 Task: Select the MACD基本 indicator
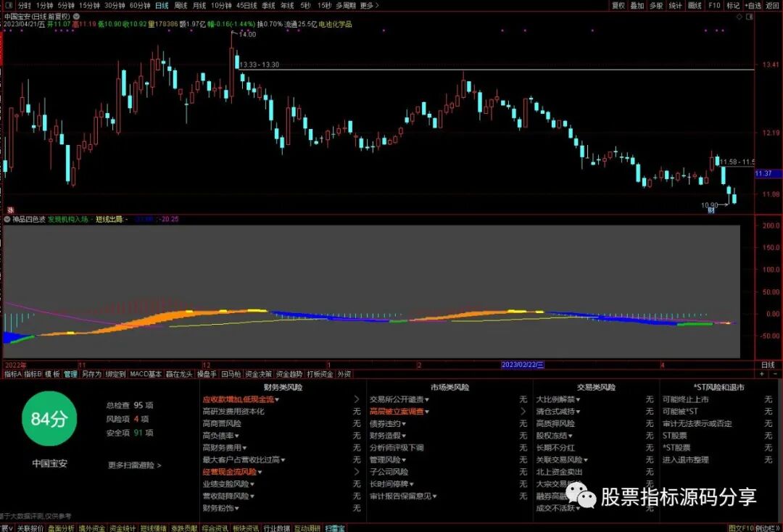tap(146, 374)
